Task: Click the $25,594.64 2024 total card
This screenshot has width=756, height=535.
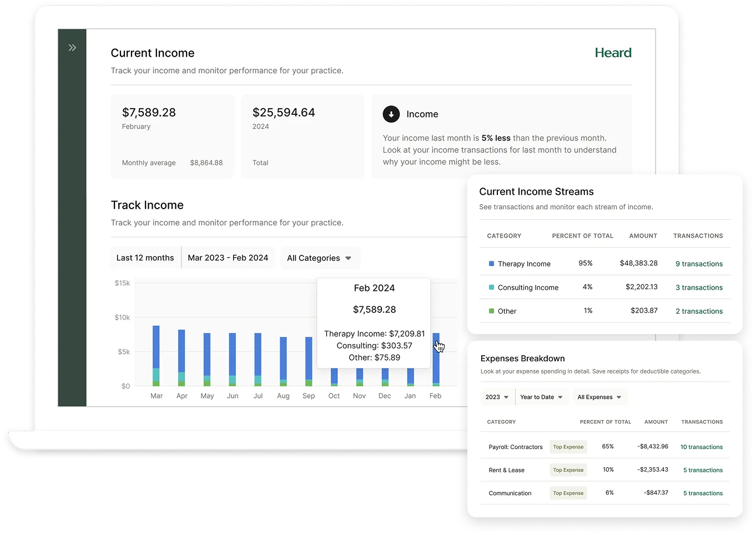Action: click(303, 137)
